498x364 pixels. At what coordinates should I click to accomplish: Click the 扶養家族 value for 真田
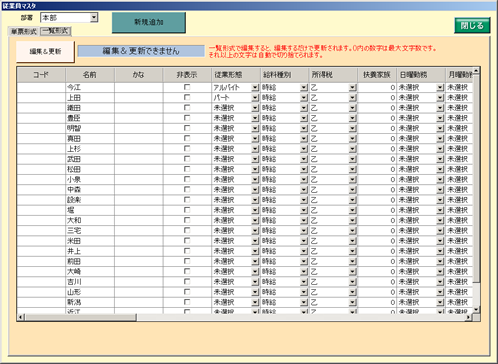tap(377, 138)
